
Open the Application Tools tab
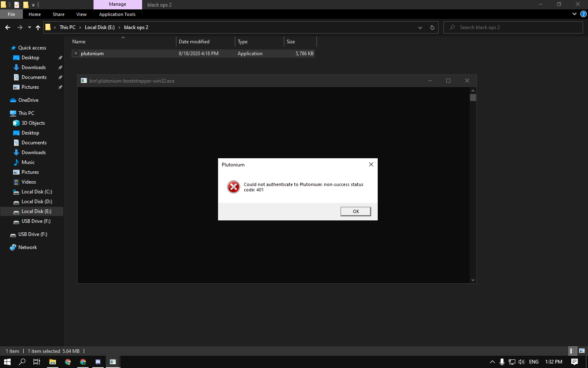[x=117, y=14]
